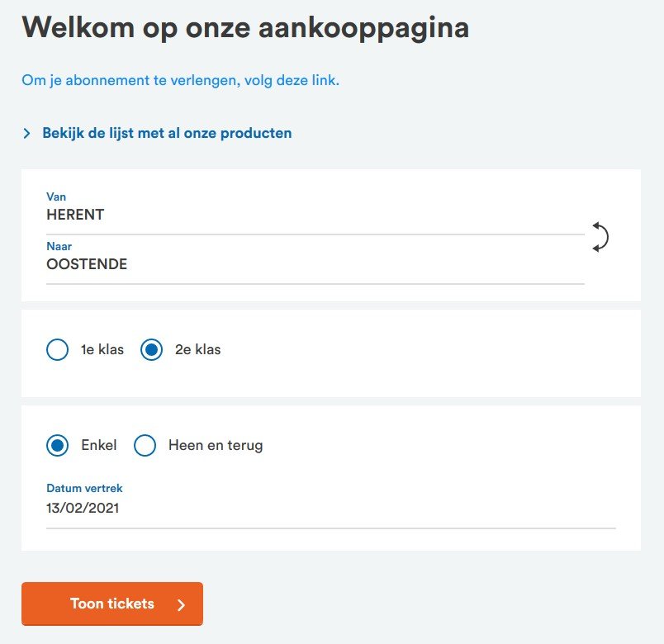The image size is (664, 644).
Task: Select the 1e klas radio button
Action: (57, 349)
